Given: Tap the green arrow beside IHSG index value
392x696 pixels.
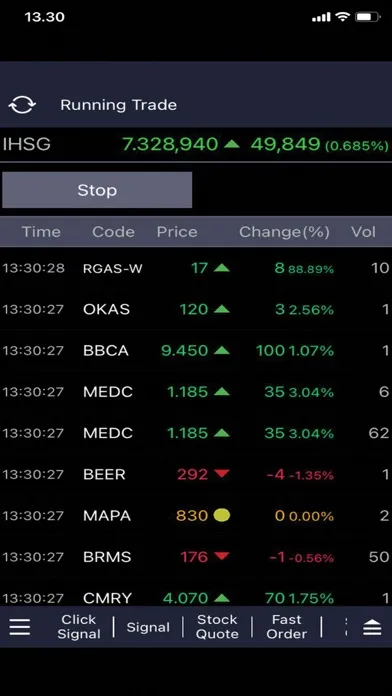Looking at the screenshot, I should click(232, 144).
